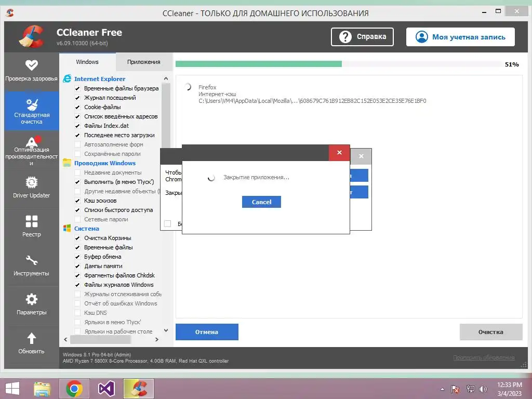Switch to the Приложения tab
532x399 pixels.
coord(143,62)
